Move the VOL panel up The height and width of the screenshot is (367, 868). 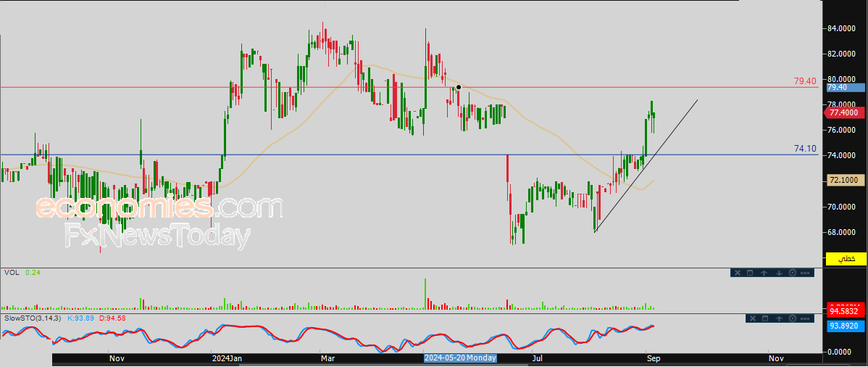764,273
